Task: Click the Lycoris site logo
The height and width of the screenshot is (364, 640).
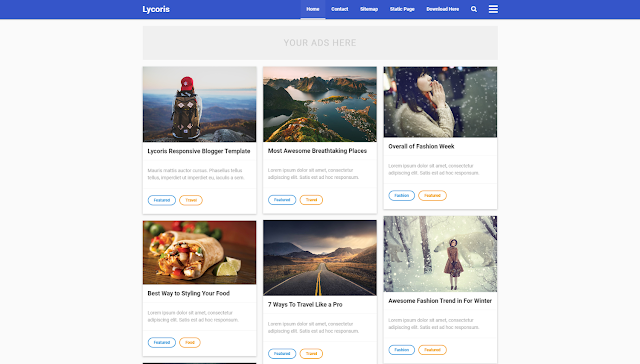Action: click(x=156, y=9)
